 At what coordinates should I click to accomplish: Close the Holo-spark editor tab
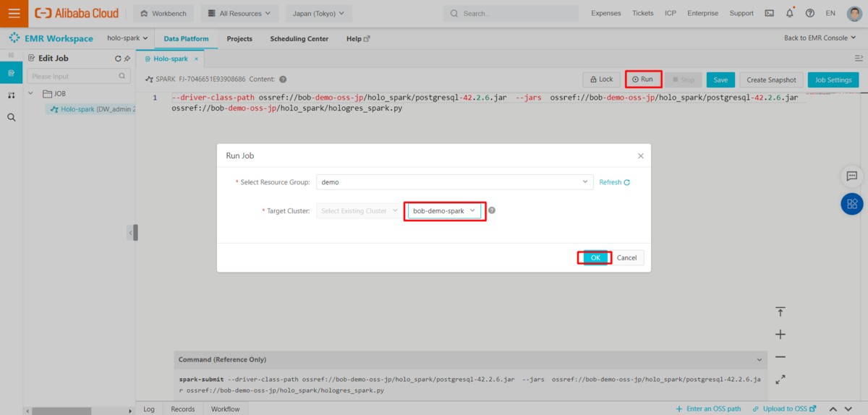pos(195,59)
